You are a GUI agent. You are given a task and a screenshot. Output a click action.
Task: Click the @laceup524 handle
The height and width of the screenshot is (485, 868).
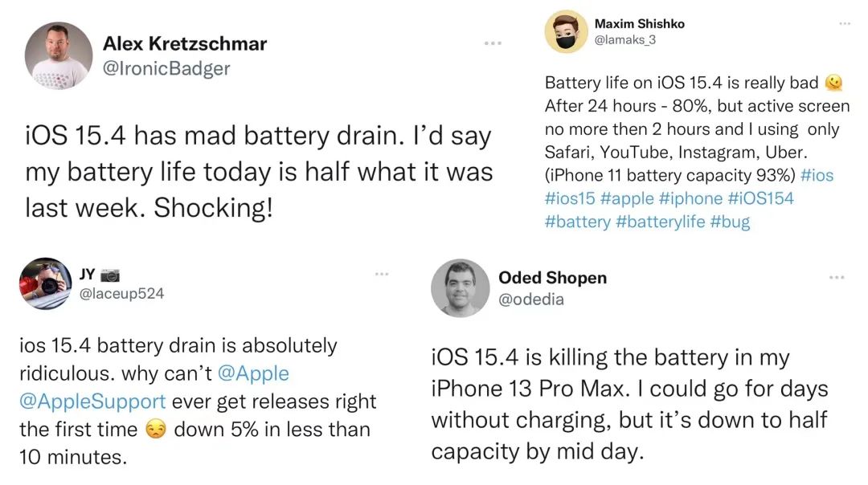coord(123,293)
